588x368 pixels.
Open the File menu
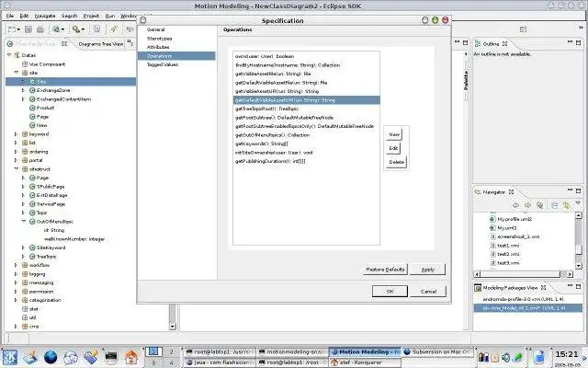[x=10, y=16]
